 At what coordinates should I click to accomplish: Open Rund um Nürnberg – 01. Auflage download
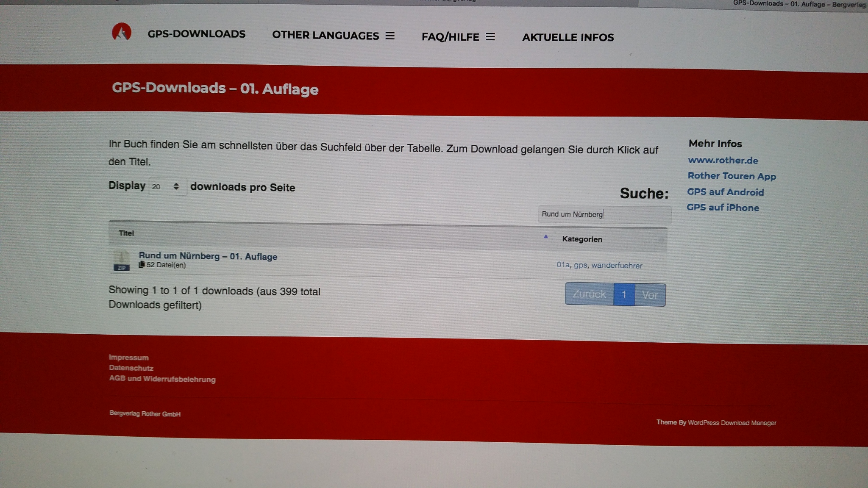(208, 256)
